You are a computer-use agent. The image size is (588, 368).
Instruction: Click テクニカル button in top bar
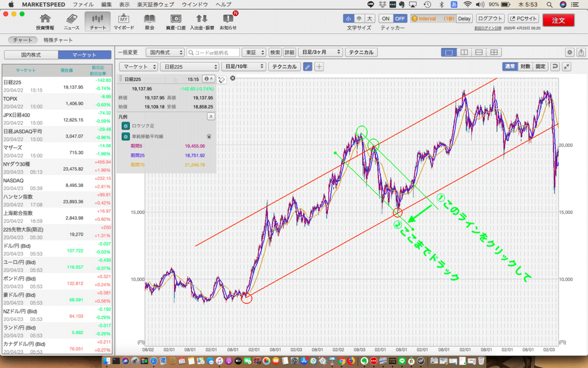(362, 52)
